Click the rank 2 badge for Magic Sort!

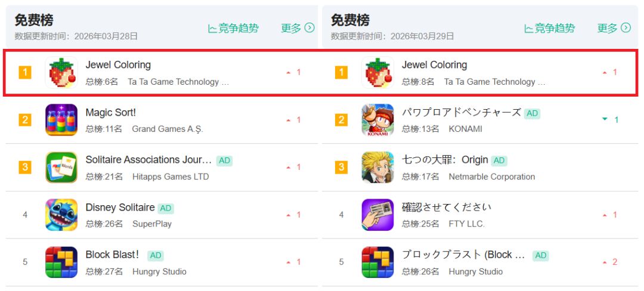[x=25, y=120]
